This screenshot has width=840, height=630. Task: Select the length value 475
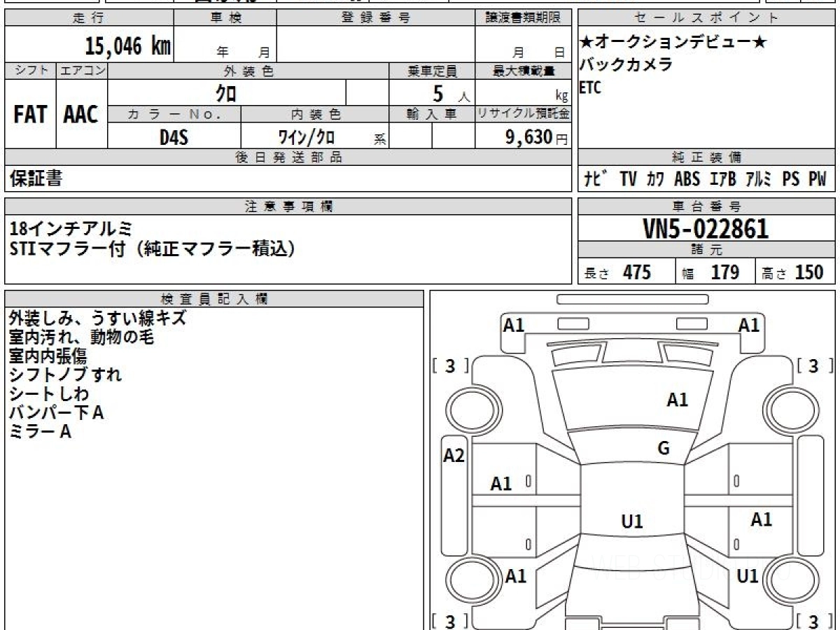[x=637, y=272]
